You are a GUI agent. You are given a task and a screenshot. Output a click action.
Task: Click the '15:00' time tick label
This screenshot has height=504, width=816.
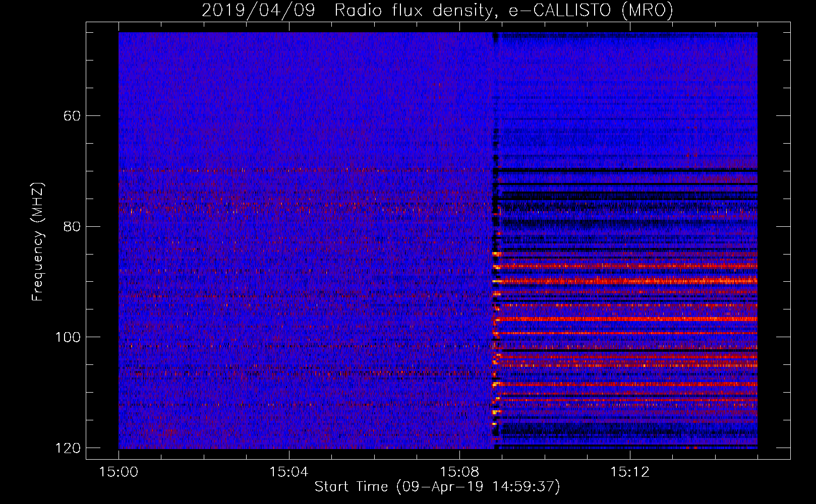(x=119, y=472)
